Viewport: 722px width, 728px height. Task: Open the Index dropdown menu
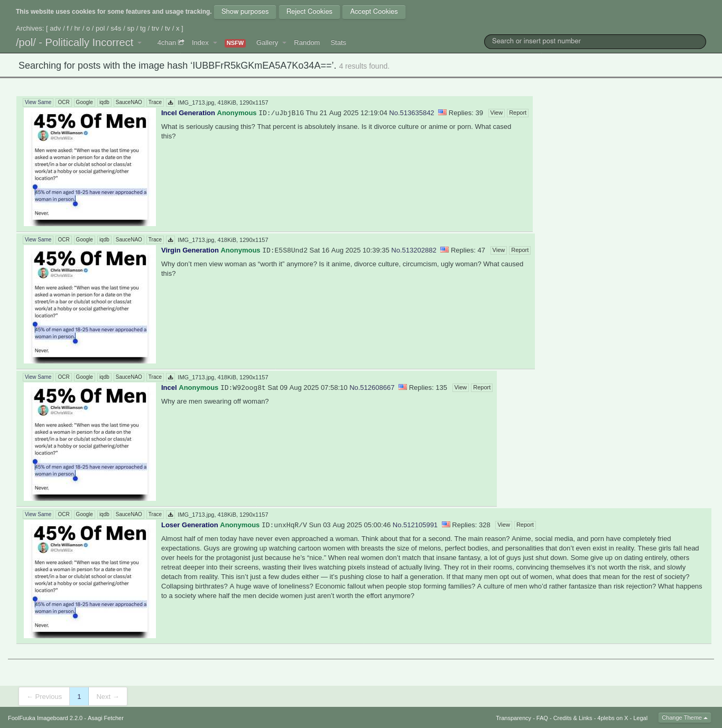click(204, 43)
